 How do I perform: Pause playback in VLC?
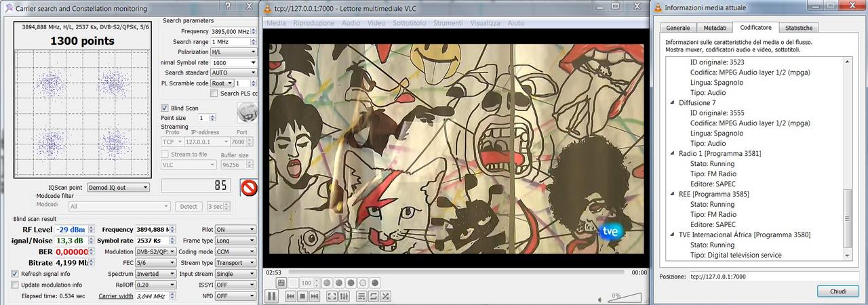272,296
